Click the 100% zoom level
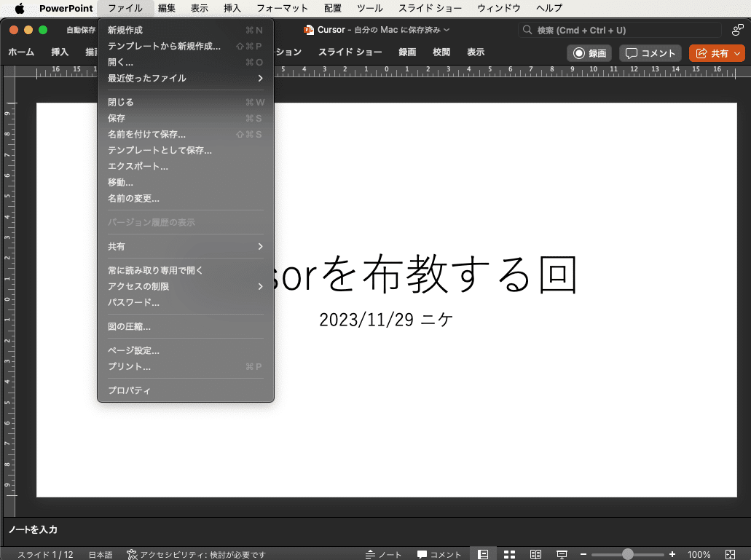This screenshot has height=560, width=751. (699, 554)
